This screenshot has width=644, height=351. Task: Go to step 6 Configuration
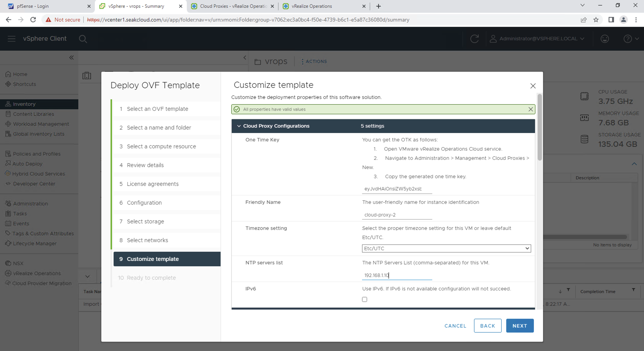(167, 203)
